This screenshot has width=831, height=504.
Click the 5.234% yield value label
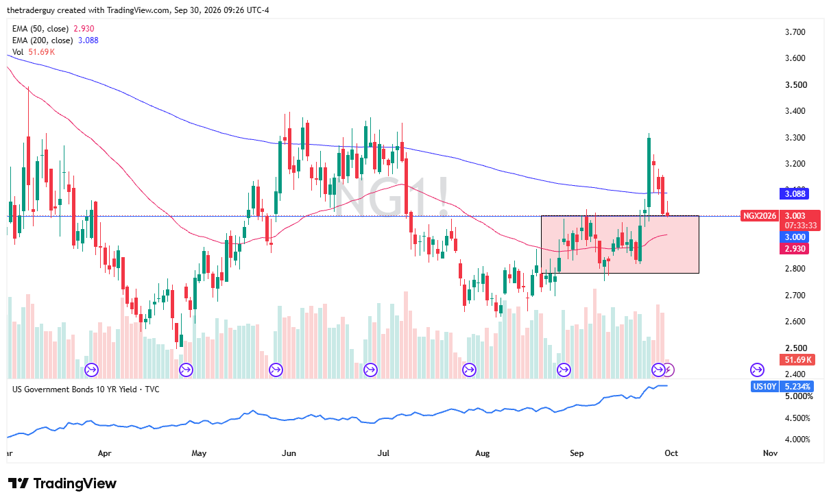click(797, 387)
